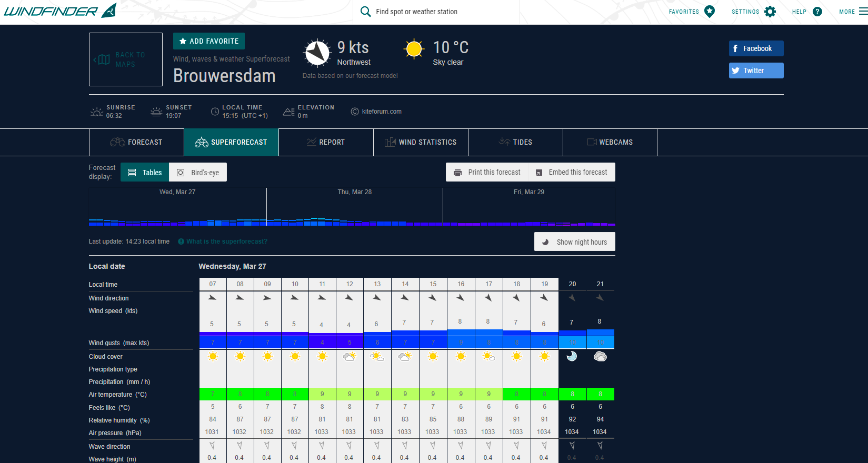The height and width of the screenshot is (463, 868).
Task: Click wave direction arrow for hour 07
Action: point(212,446)
